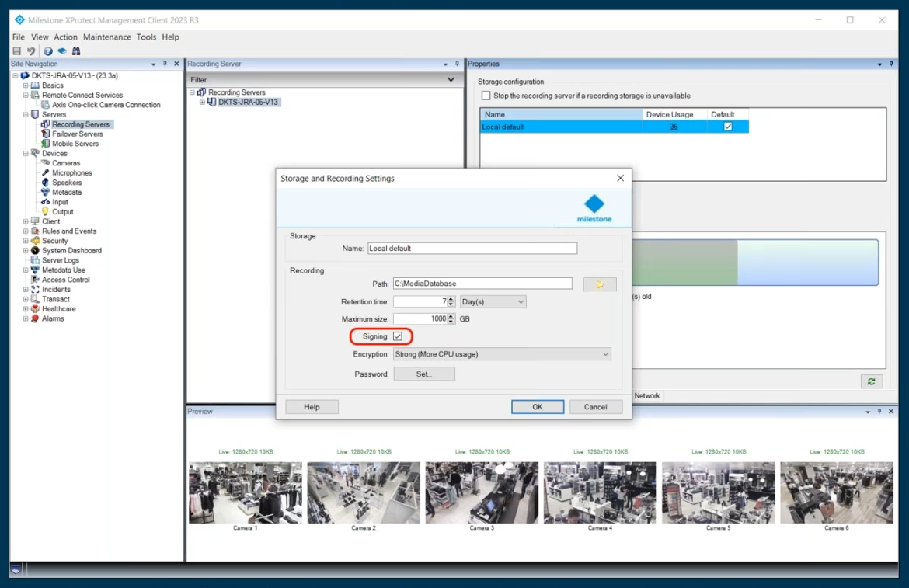Click the binoculars search toolbar icon
This screenshot has height=588, width=909.
[76, 51]
